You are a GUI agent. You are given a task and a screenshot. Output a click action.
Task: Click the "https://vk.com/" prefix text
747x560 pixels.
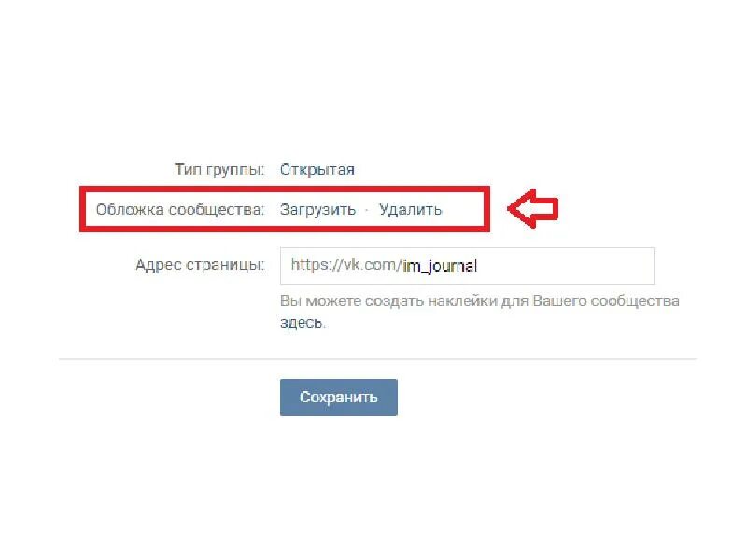click(x=346, y=265)
